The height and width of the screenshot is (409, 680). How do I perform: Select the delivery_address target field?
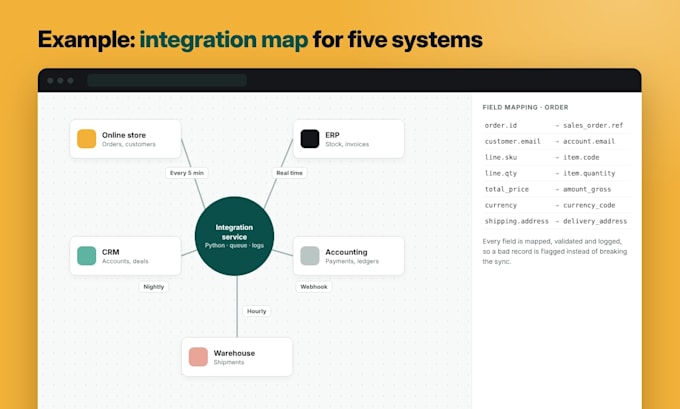tap(595, 221)
